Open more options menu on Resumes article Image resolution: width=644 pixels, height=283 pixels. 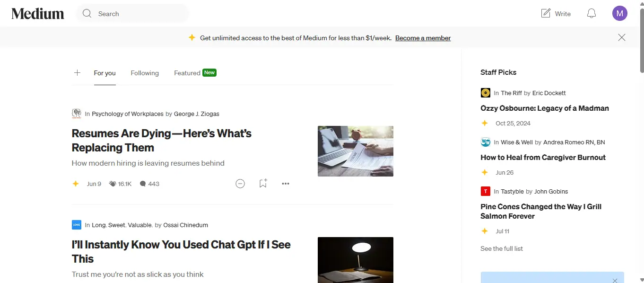point(286,184)
